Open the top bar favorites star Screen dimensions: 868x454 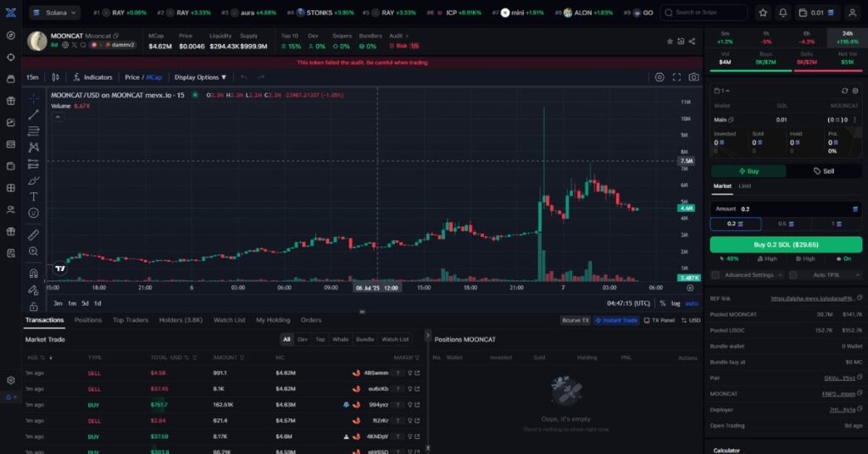(763, 12)
